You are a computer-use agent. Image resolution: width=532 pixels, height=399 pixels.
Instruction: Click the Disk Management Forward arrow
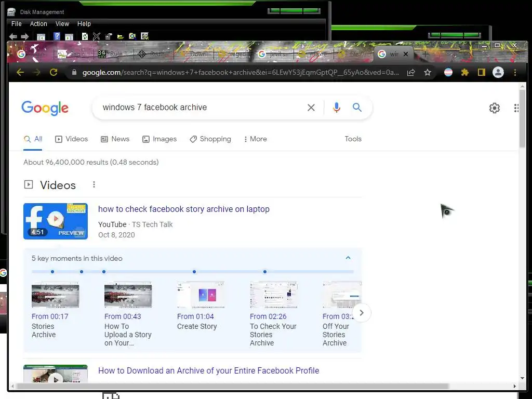[x=25, y=36]
